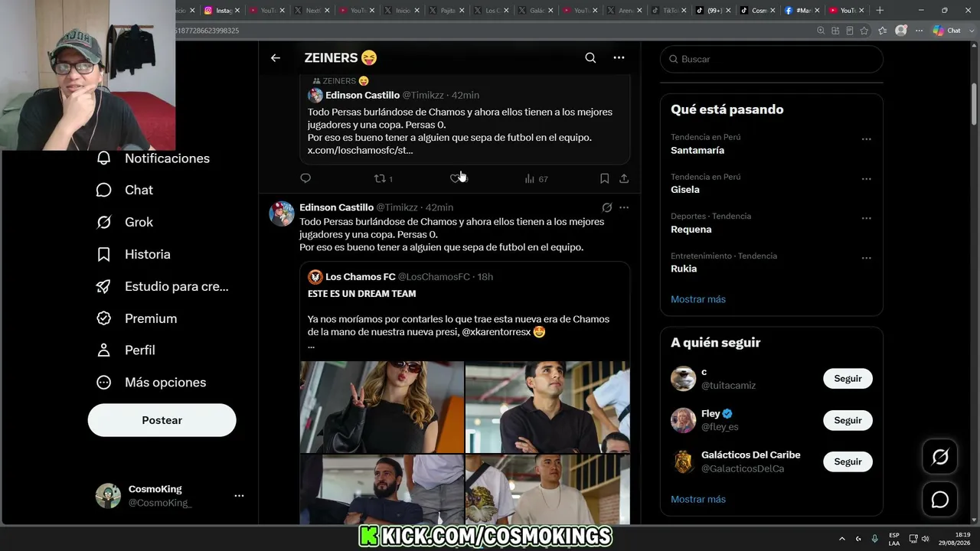View the bearded man photo
This screenshot has width=980, height=551.
382,489
